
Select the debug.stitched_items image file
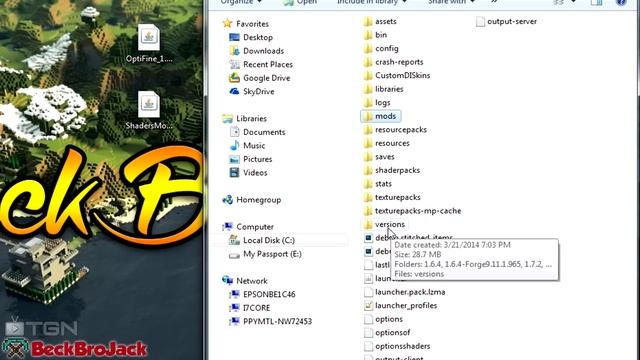click(x=408, y=237)
